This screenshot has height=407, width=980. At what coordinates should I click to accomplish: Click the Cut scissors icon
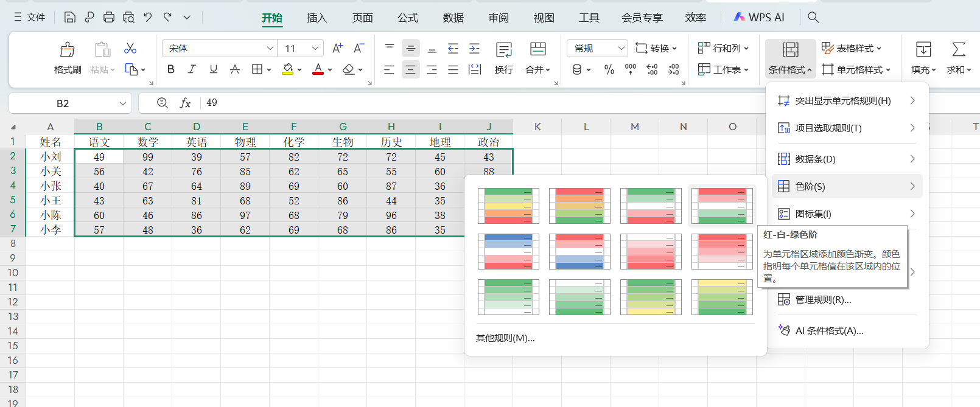[x=130, y=49]
